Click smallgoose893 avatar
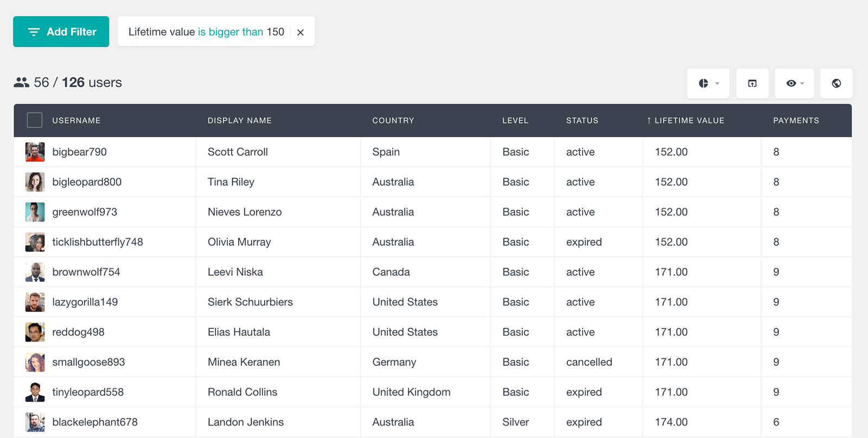The image size is (868, 438). click(35, 362)
